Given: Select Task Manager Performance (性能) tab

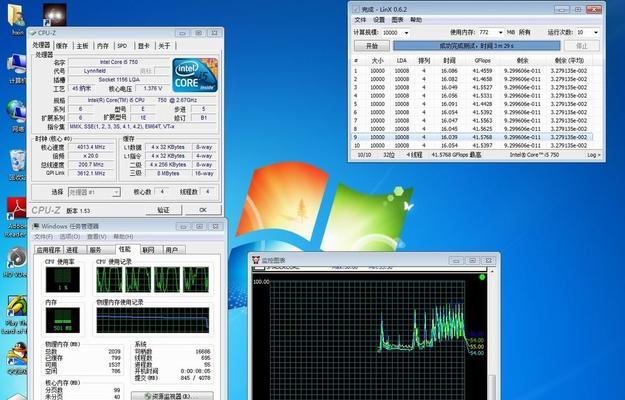Looking at the screenshot, I should (x=125, y=249).
